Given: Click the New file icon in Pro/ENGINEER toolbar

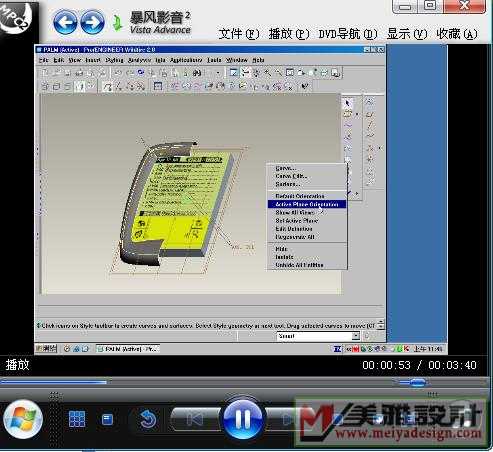Looking at the screenshot, I should (45, 72).
